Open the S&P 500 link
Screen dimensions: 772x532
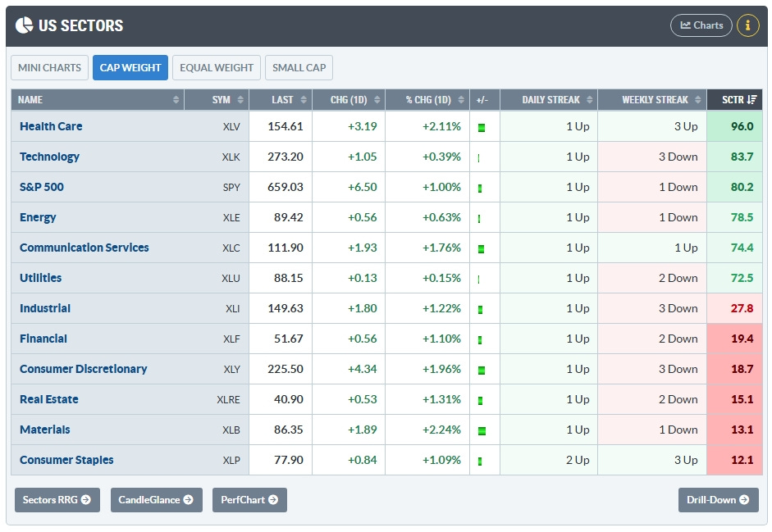tap(41, 187)
